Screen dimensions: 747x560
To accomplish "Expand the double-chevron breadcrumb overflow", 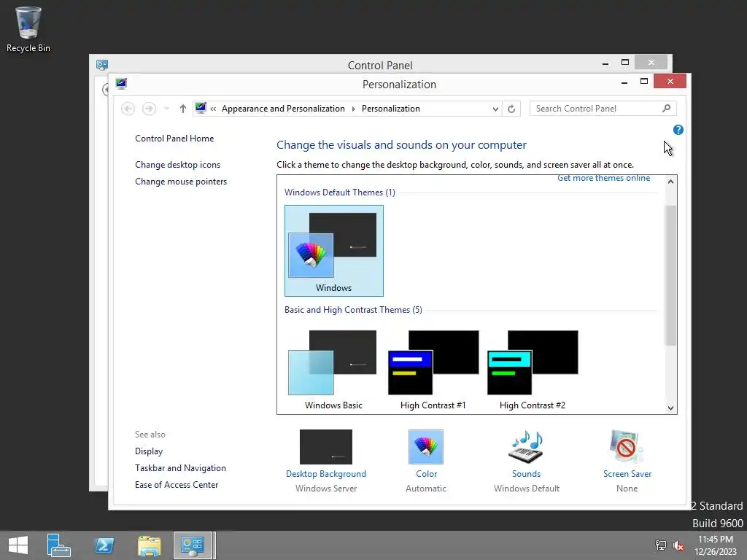I will click(213, 109).
